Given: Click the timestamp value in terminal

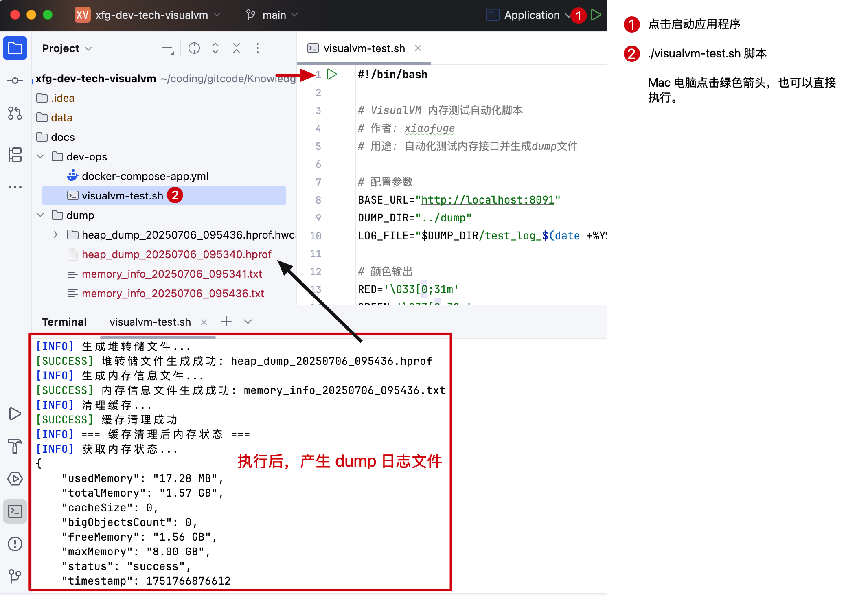Looking at the screenshot, I should coord(189,581).
